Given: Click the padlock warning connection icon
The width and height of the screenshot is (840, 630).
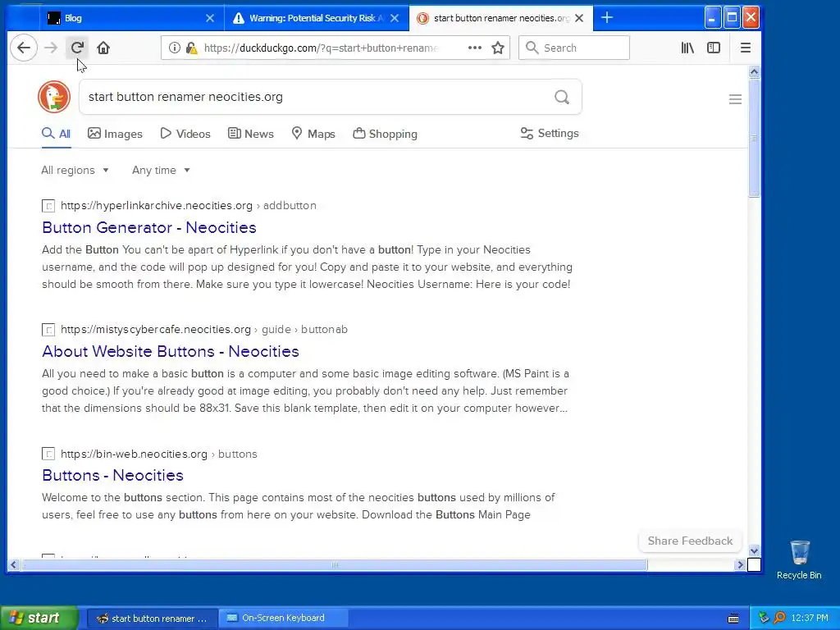Looking at the screenshot, I should [x=191, y=48].
